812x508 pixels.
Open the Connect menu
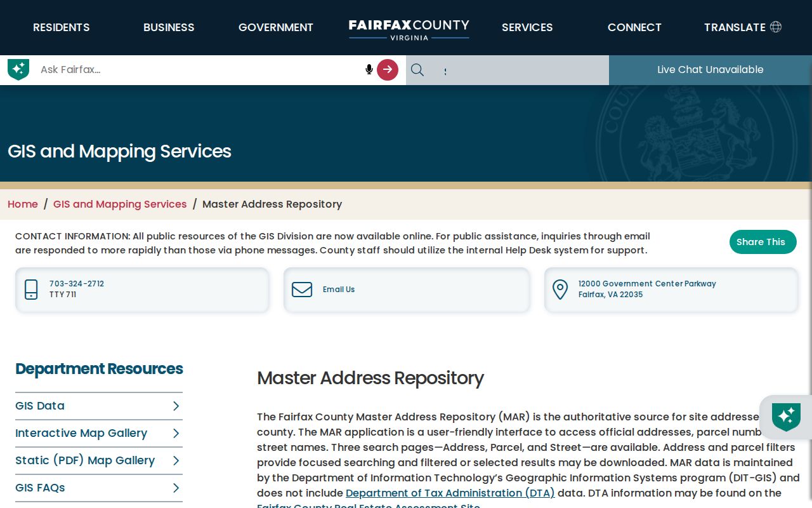point(634,27)
